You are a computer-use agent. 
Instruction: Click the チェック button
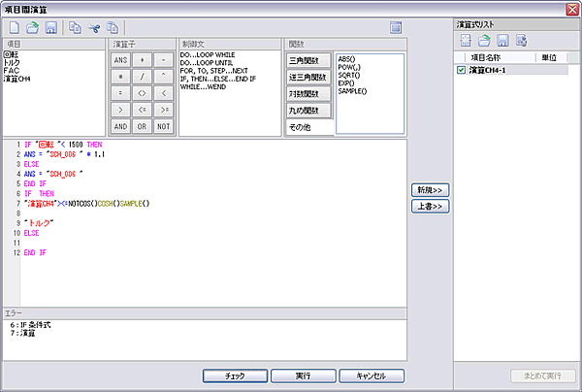233,376
